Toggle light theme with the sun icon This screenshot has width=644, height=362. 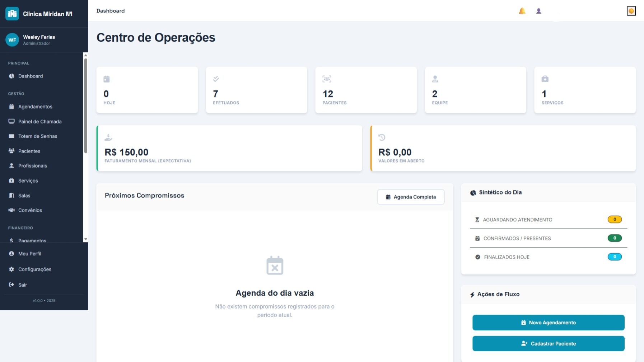click(x=631, y=11)
